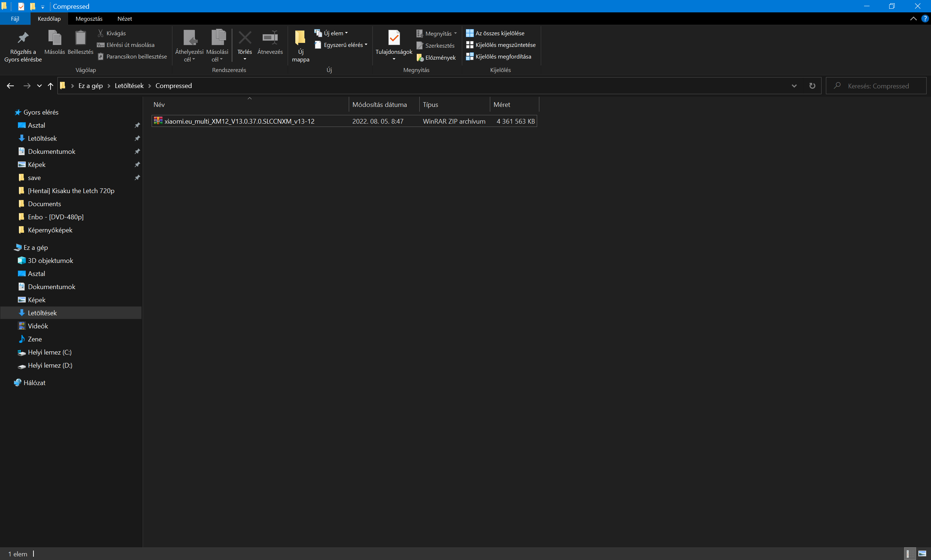Open address bar history dropdown
Viewport: 931px width, 560px height.
(x=794, y=86)
